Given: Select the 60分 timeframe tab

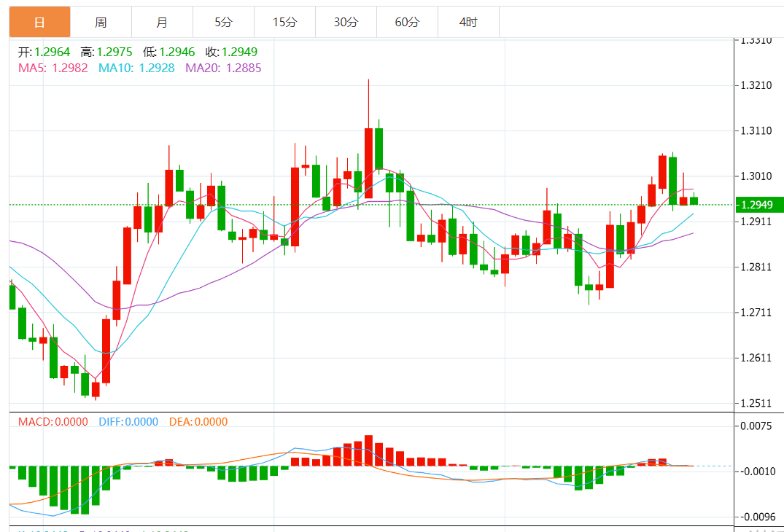Looking at the screenshot, I should click(407, 22).
